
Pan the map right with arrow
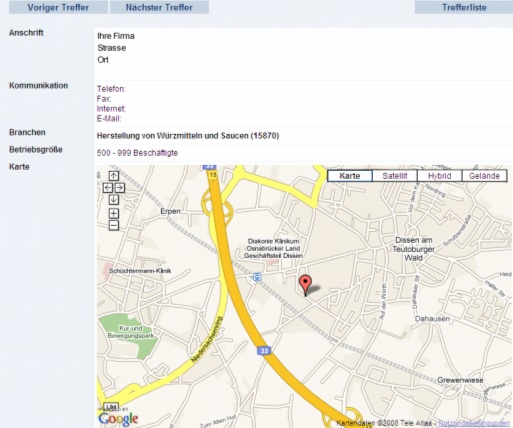click(x=120, y=188)
